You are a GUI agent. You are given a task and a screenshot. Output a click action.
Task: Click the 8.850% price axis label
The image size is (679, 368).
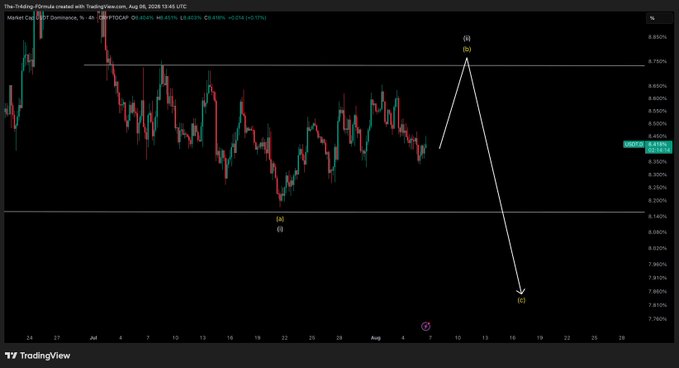pyautogui.click(x=657, y=37)
